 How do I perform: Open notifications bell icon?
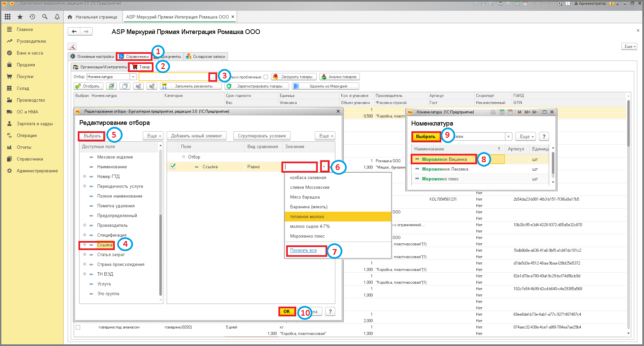pyautogui.click(x=57, y=16)
